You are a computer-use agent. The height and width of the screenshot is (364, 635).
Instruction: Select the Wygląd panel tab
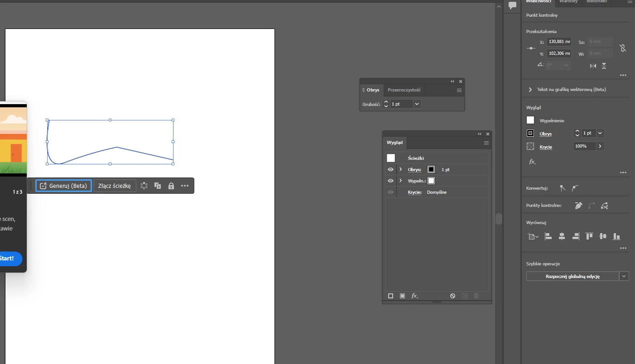(394, 143)
